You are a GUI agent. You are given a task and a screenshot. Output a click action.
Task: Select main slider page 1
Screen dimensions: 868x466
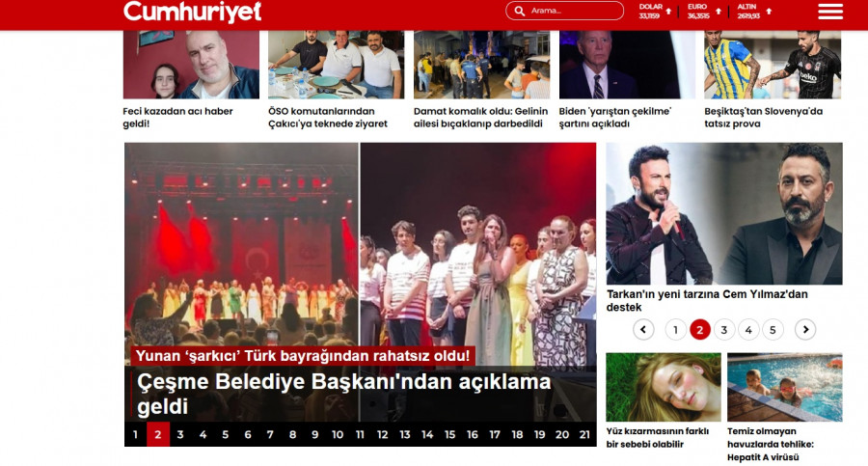coord(135,434)
